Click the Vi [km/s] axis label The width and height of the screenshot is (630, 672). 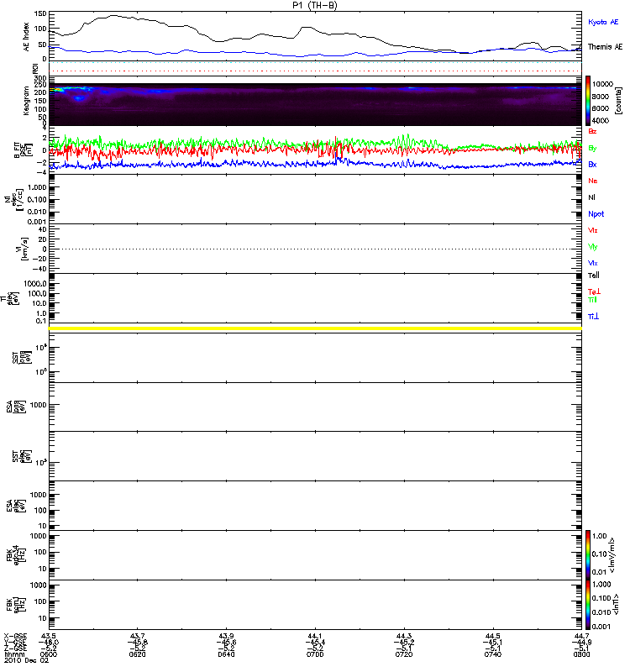point(23,249)
